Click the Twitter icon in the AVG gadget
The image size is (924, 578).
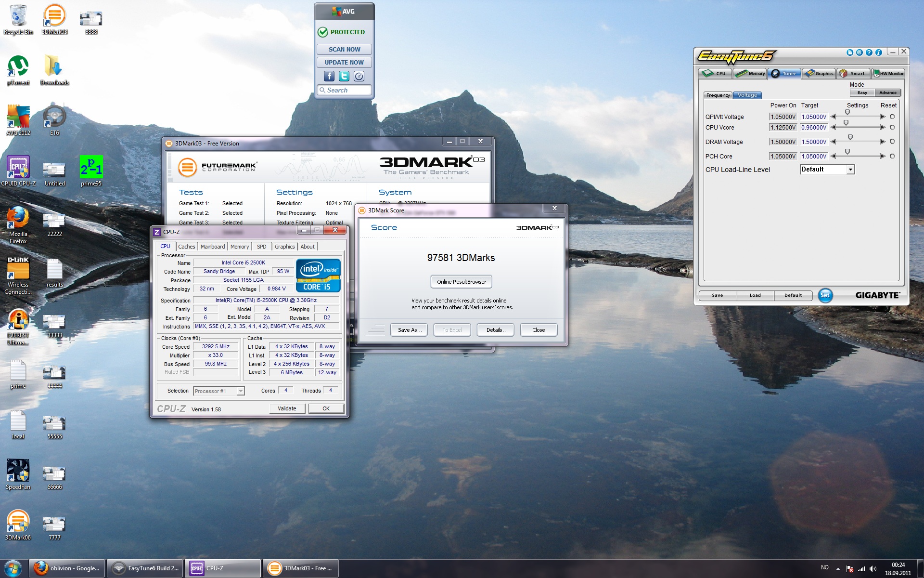(x=344, y=76)
